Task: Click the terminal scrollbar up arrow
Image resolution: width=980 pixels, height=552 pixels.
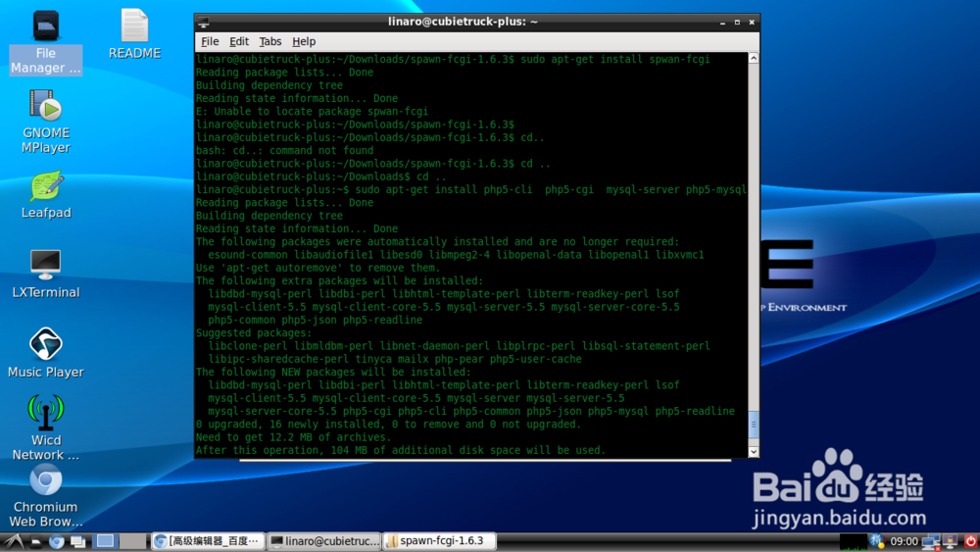Action: (753, 58)
